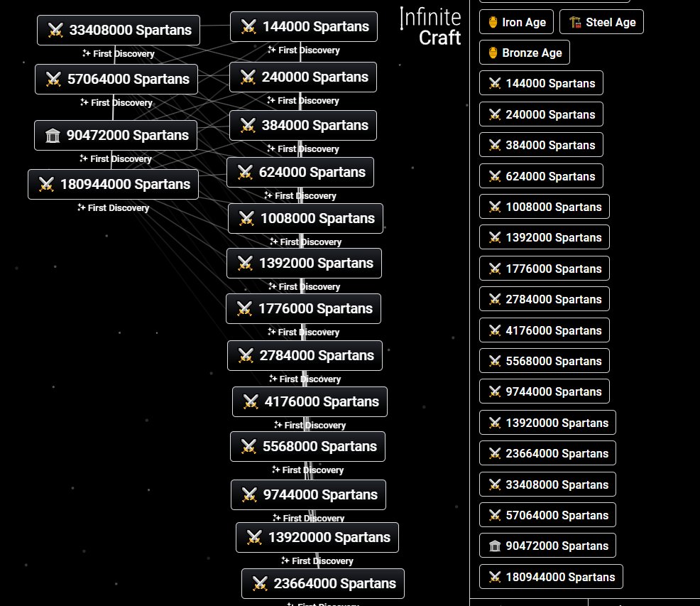Click crossed swords icon on sidebar 9744000 Spartans

point(495,391)
